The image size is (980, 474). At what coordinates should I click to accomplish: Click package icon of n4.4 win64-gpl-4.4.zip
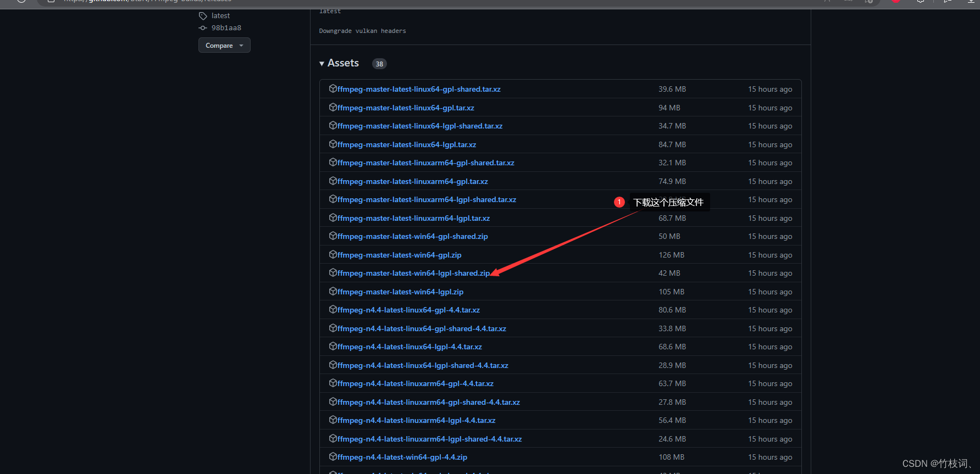(x=333, y=456)
